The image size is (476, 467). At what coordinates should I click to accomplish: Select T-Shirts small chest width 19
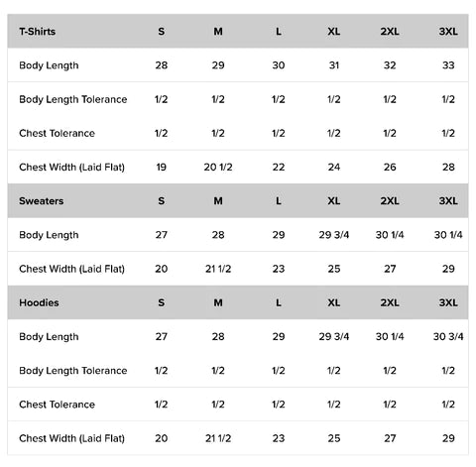pyautogui.click(x=162, y=168)
